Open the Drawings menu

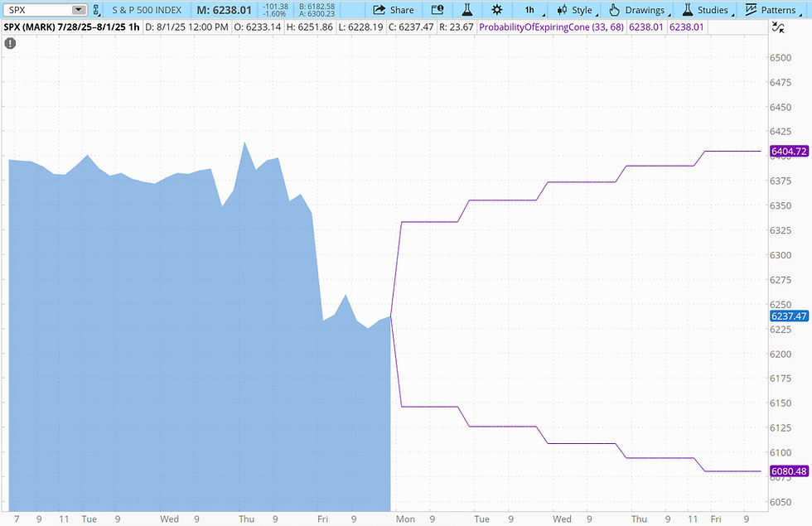pyautogui.click(x=640, y=10)
